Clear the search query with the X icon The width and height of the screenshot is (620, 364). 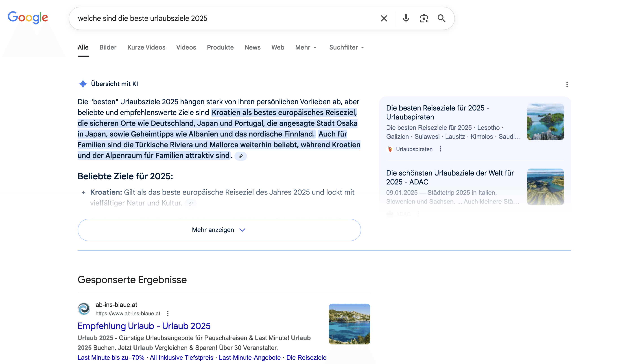tap(384, 18)
